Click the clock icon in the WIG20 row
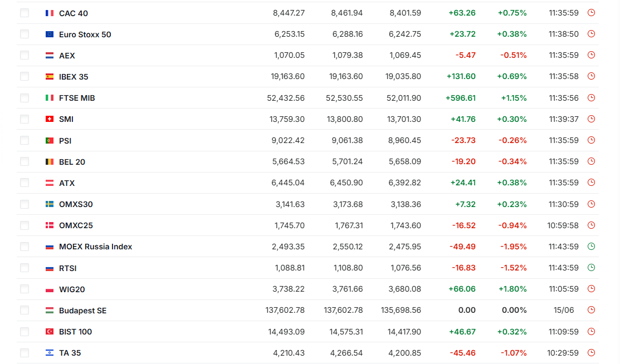 point(591,289)
